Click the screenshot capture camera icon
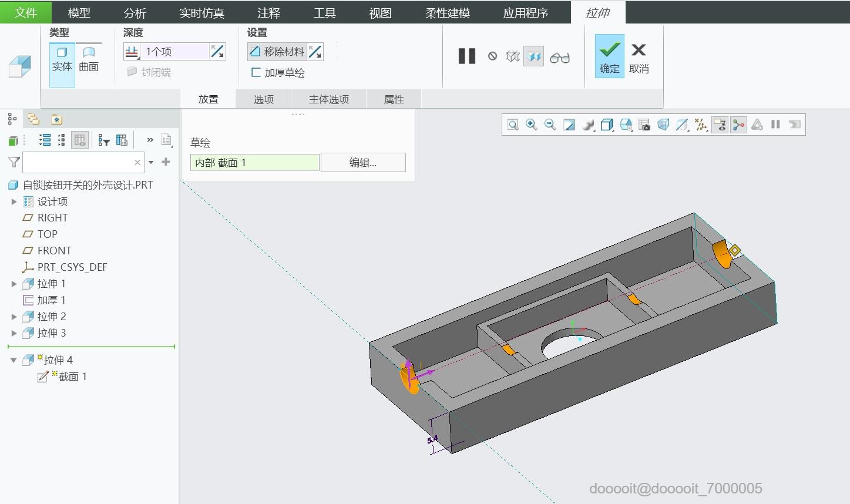Image resolution: width=850 pixels, height=504 pixels. 644,124
